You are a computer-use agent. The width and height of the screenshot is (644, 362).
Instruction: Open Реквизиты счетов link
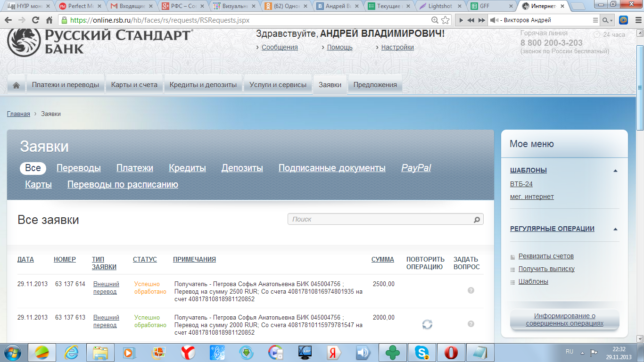pyautogui.click(x=546, y=256)
